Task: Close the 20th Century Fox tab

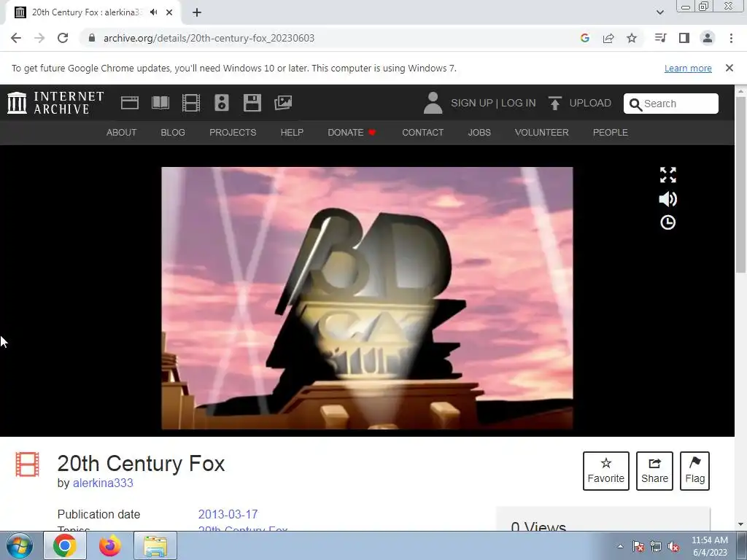Action: point(169,12)
